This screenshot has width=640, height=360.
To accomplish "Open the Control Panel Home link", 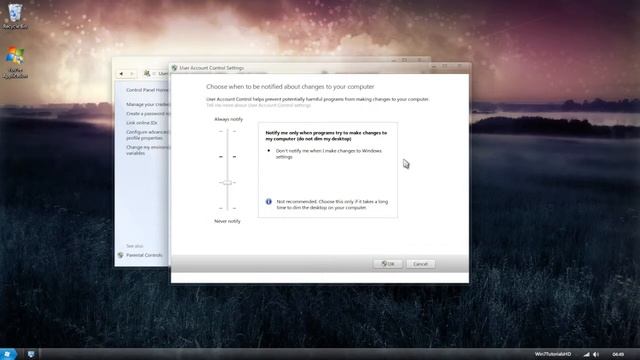I will (147, 90).
